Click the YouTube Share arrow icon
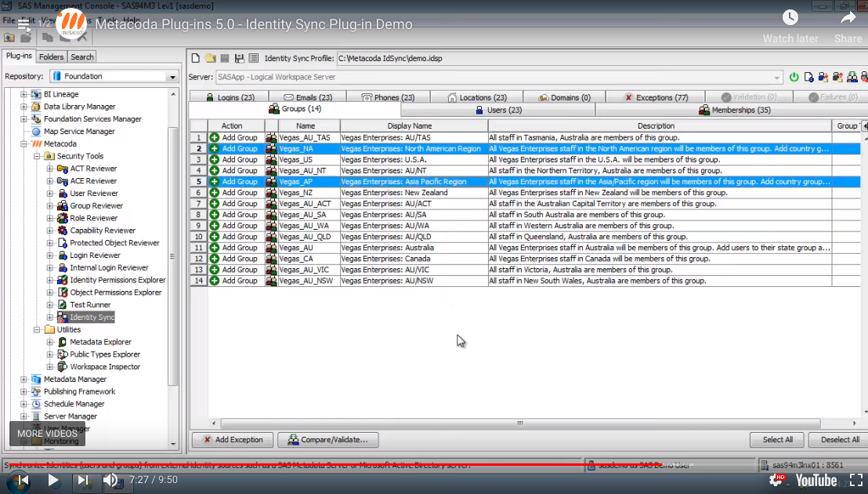 click(x=848, y=18)
